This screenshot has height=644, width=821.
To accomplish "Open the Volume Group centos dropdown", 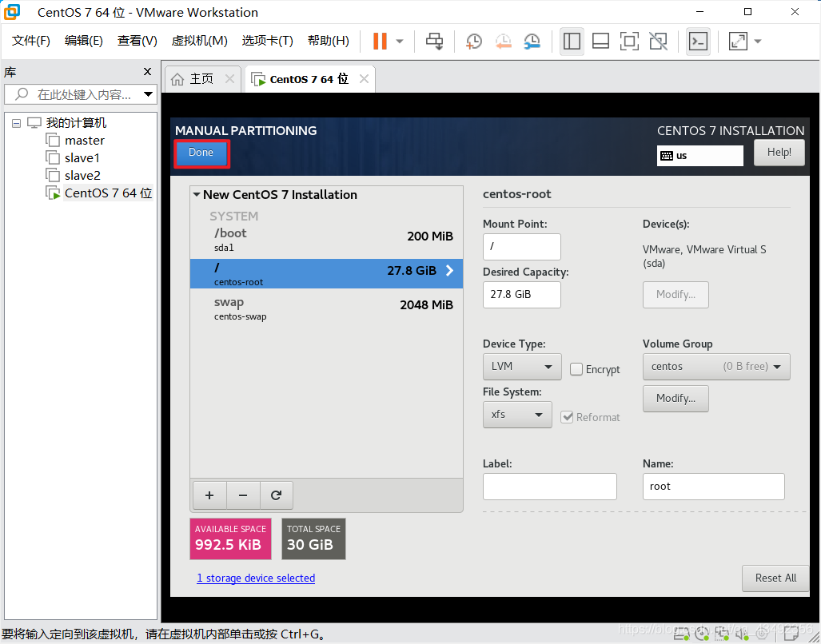I will coord(716,367).
